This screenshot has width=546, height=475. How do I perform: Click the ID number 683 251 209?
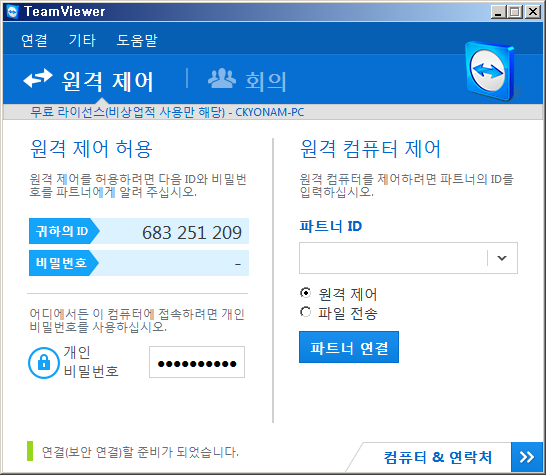[x=192, y=233]
